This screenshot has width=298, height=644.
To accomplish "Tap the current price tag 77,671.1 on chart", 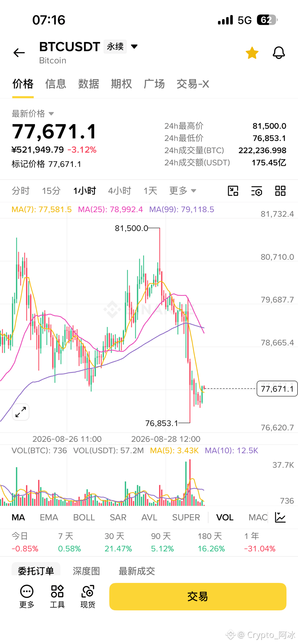I will pyautogui.click(x=277, y=389).
